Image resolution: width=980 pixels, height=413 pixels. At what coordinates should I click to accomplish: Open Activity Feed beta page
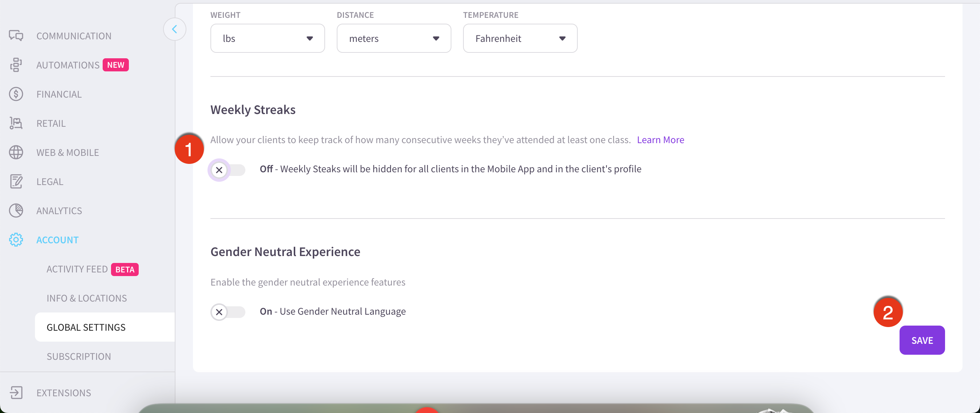coord(77,269)
